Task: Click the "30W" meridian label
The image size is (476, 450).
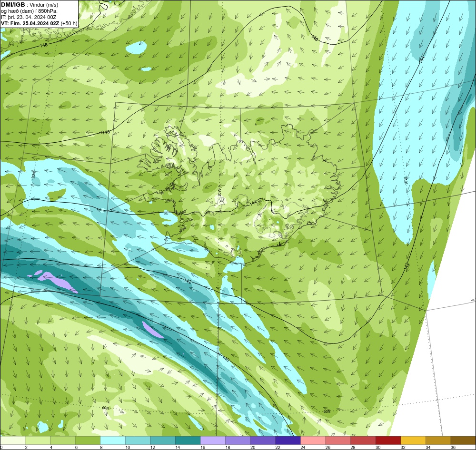Action: pos(33,174)
